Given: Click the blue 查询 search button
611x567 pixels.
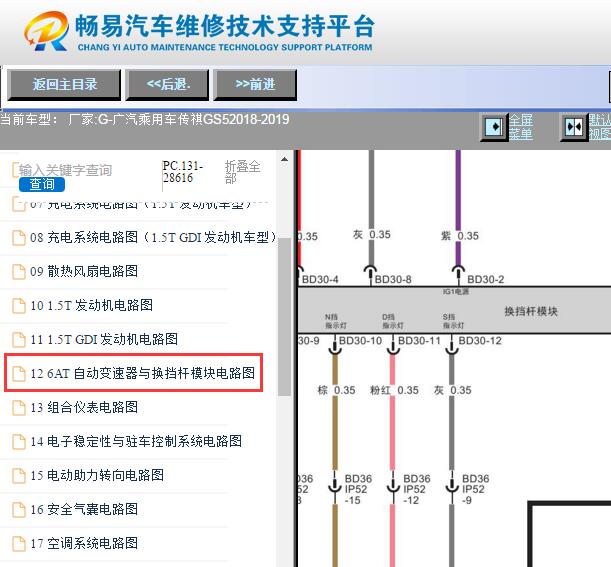Looking at the screenshot, I should click(x=42, y=184).
